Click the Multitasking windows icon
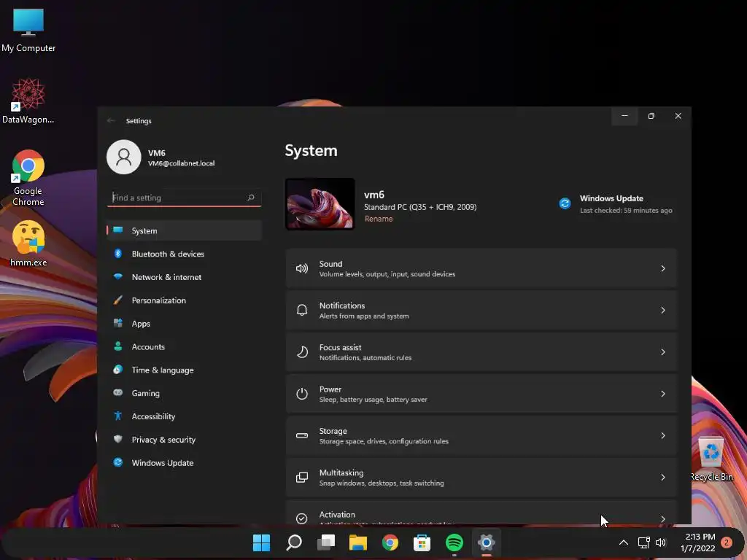Image resolution: width=747 pixels, height=560 pixels. click(302, 477)
